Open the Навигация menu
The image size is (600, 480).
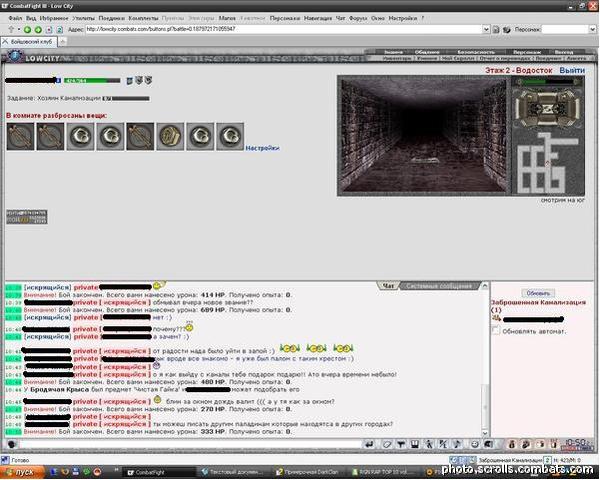tap(318, 18)
